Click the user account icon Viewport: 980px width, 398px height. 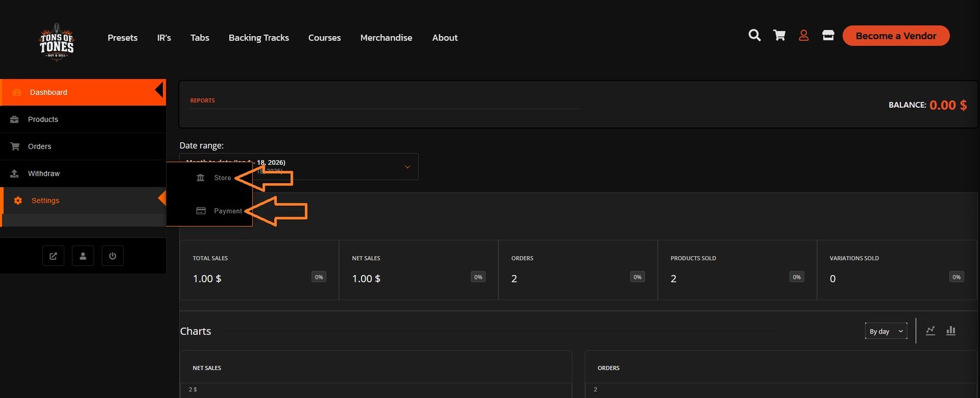click(804, 36)
